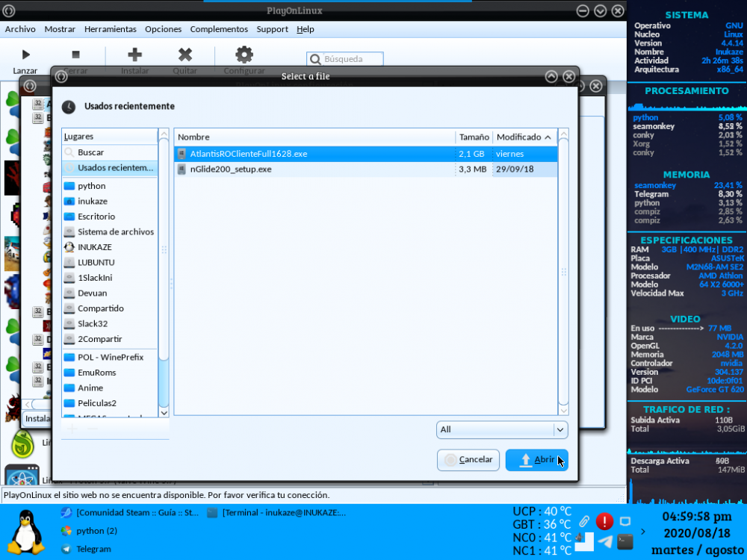Open the file type filter dropdown 'All'
Image resolution: width=747 pixels, height=560 pixels.
[x=502, y=429]
